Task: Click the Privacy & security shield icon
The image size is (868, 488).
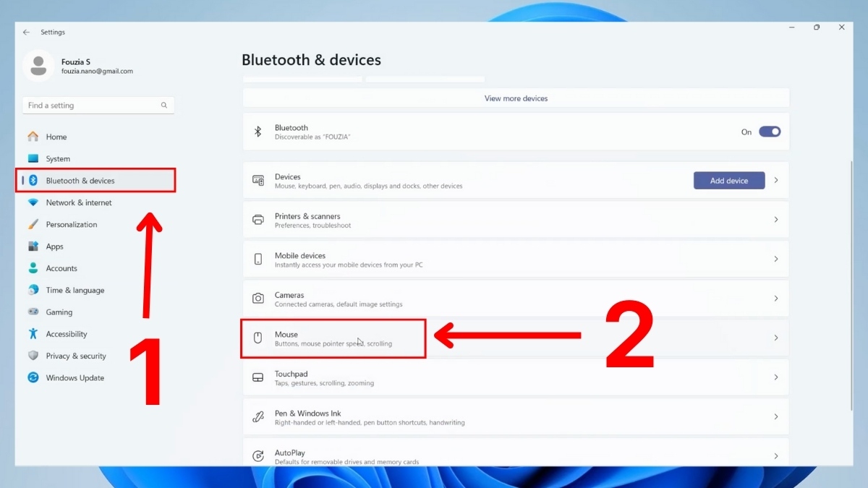Action: pos(33,356)
